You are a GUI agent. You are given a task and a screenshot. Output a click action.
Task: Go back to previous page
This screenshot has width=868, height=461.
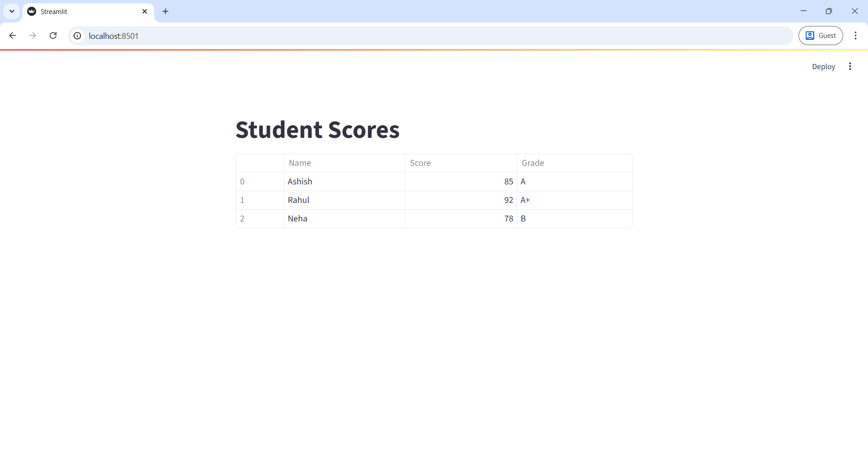[13, 36]
